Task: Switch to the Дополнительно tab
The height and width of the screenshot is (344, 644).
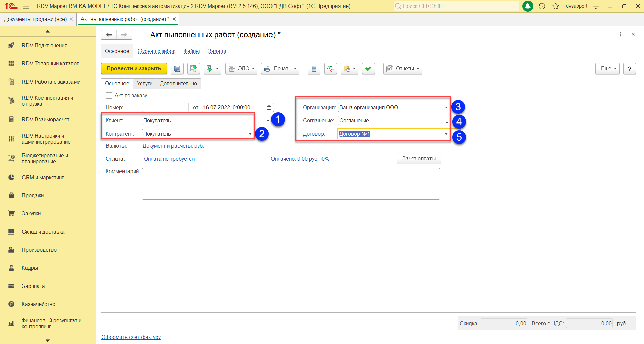Action: (x=178, y=84)
